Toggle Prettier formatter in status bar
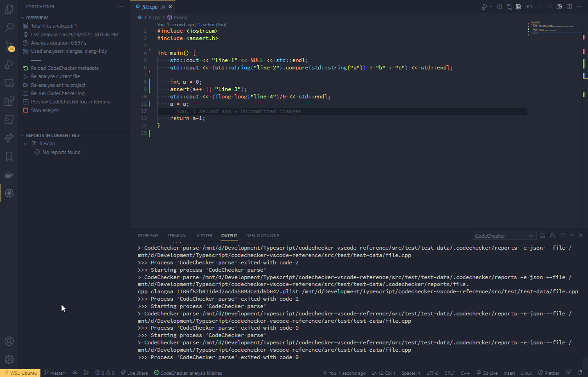Viewport: 588px width, 377px height. tap(548, 373)
